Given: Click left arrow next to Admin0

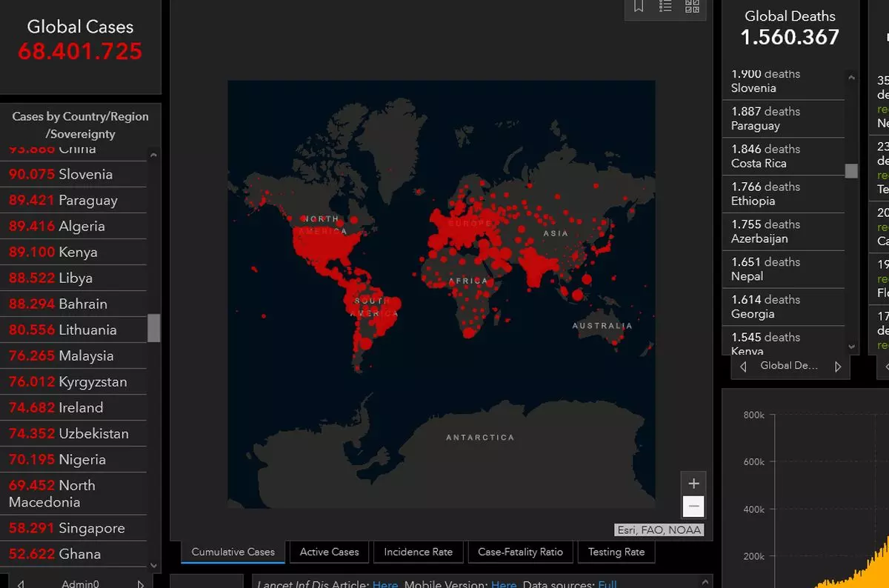Looking at the screenshot, I should coord(20,584).
